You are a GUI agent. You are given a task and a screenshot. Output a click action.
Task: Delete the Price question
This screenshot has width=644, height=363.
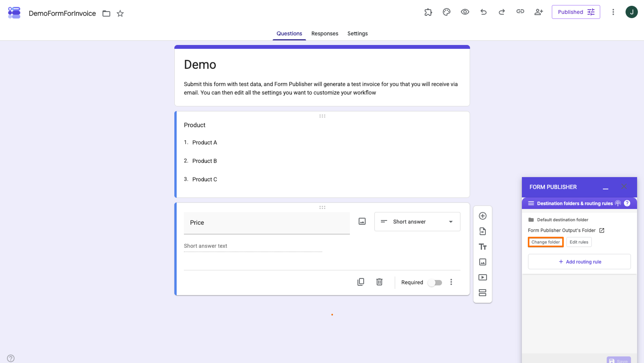(379, 282)
